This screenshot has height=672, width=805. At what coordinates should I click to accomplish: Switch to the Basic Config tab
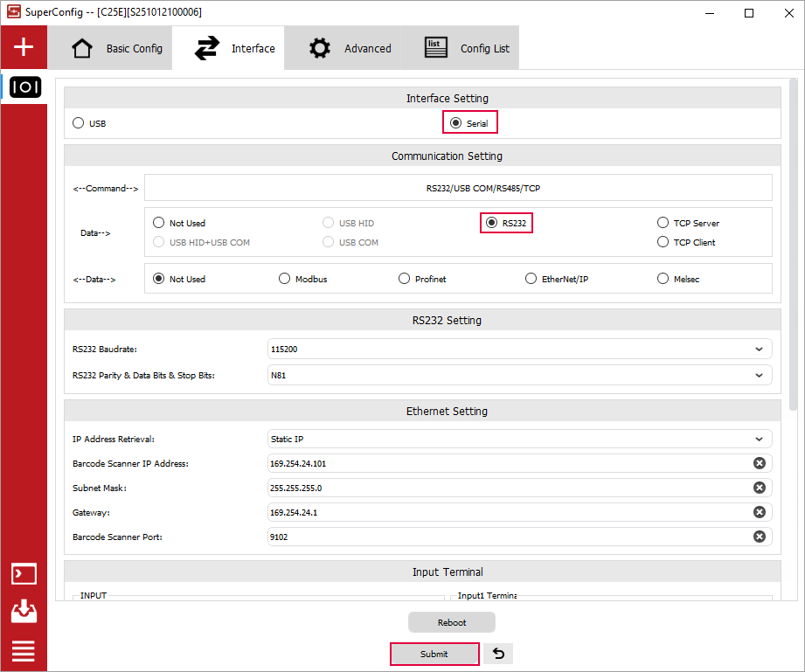(x=116, y=48)
